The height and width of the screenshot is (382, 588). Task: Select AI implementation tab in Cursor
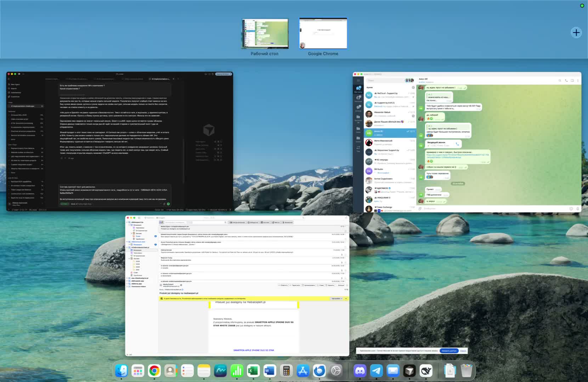(x=161, y=79)
